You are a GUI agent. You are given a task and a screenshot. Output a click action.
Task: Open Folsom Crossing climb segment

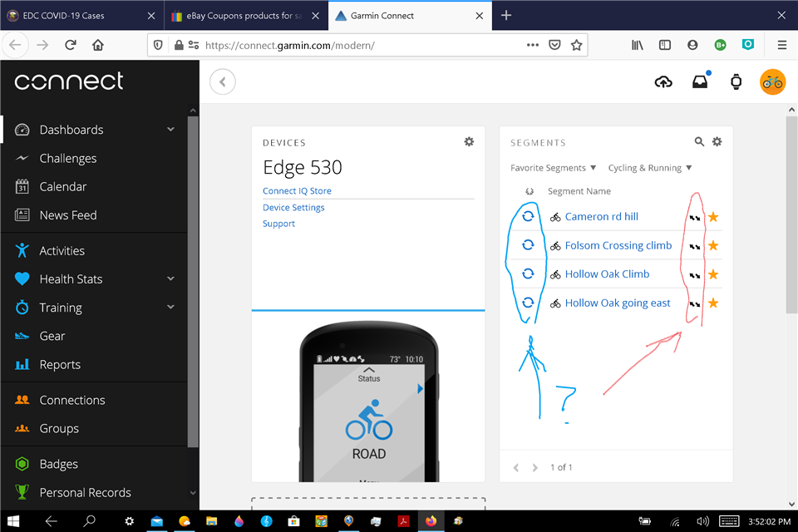click(618, 245)
